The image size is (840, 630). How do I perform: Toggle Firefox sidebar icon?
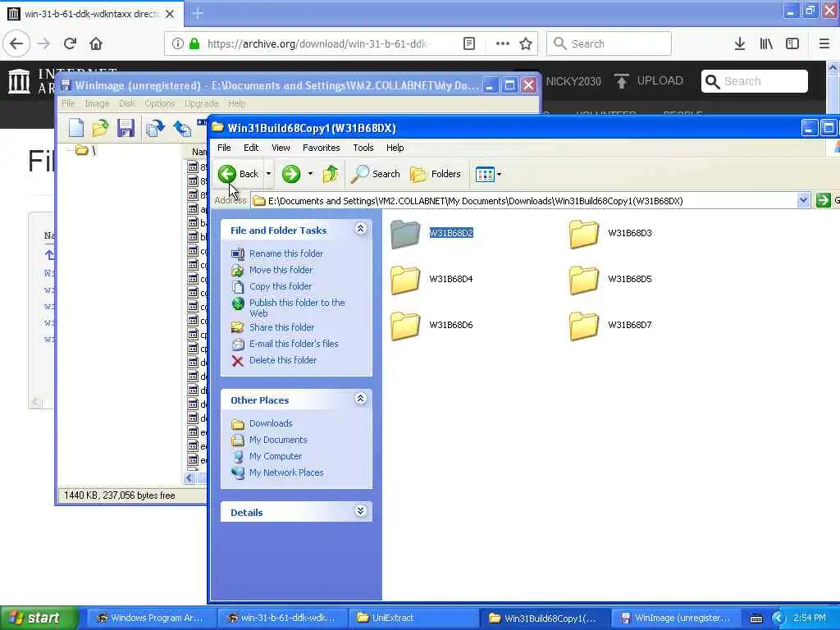click(792, 43)
